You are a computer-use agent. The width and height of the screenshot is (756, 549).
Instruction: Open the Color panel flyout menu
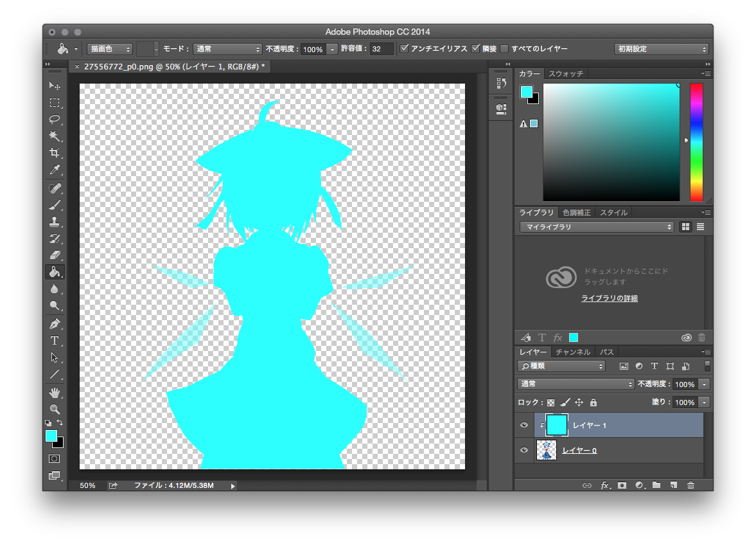tap(706, 74)
